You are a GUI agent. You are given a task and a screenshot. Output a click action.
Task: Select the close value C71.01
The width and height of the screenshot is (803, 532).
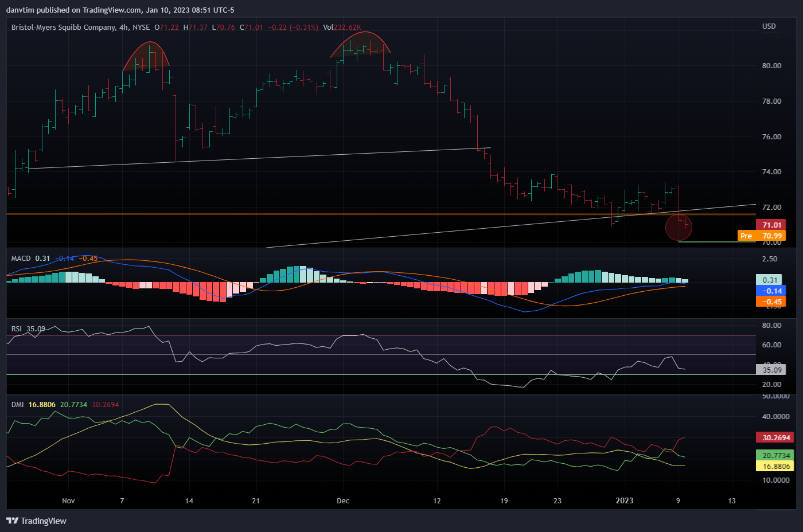pyautogui.click(x=251, y=27)
